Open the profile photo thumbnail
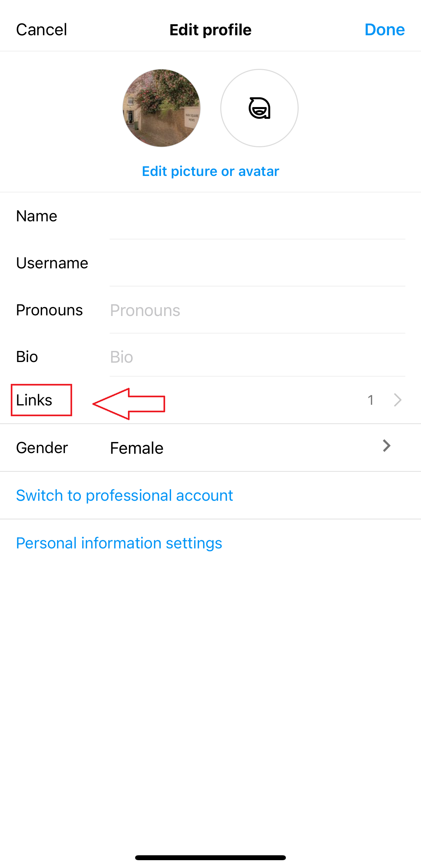The width and height of the screenshot is (421, 868). click(161, 108)
